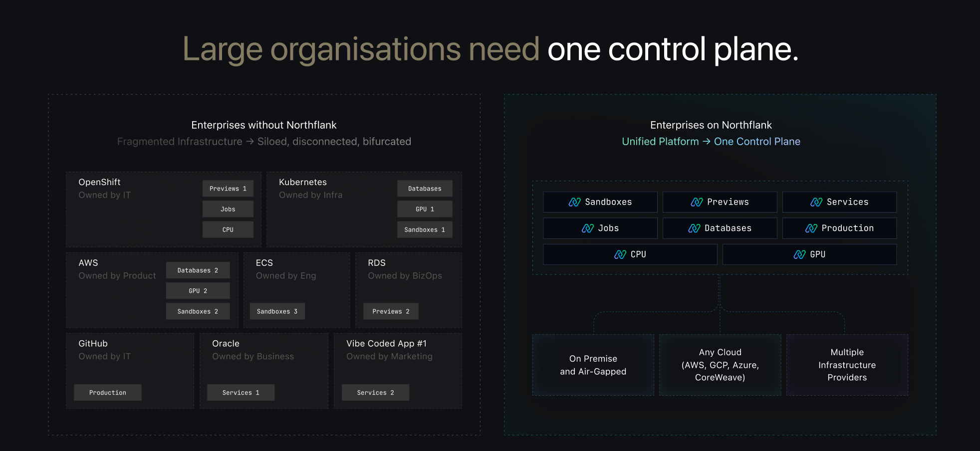The width and height of the screenshot is (980, 451).
Task: Click 'Enterprises on Northflank' heading
Action: pyautogui.click(x=711, y=125)
